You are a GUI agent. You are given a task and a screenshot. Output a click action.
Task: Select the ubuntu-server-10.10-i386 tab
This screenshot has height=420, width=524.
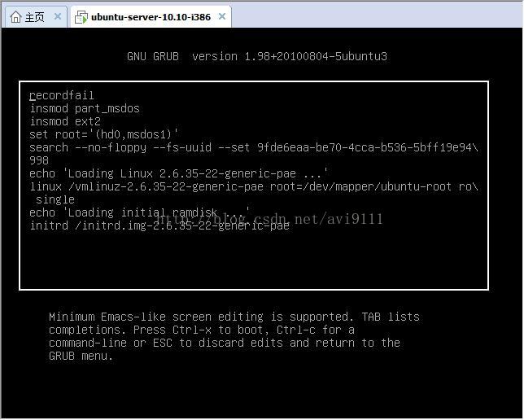coord(151,17)
